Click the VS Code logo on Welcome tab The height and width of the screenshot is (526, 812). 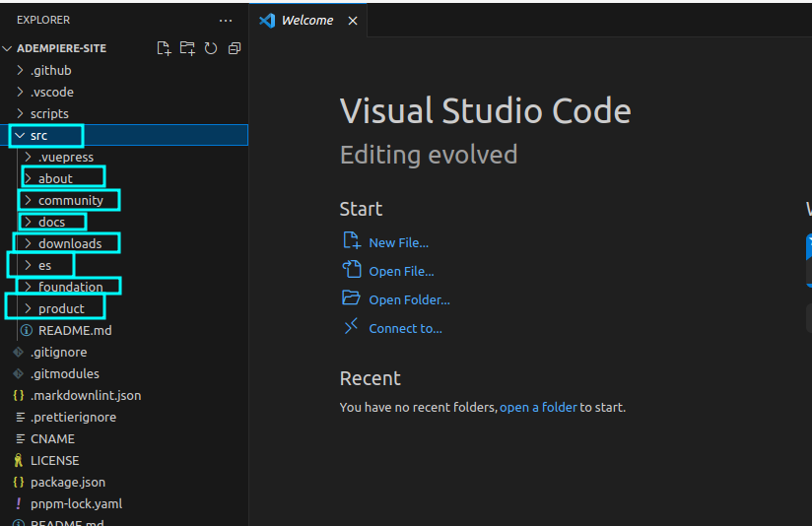coord(267,20)
